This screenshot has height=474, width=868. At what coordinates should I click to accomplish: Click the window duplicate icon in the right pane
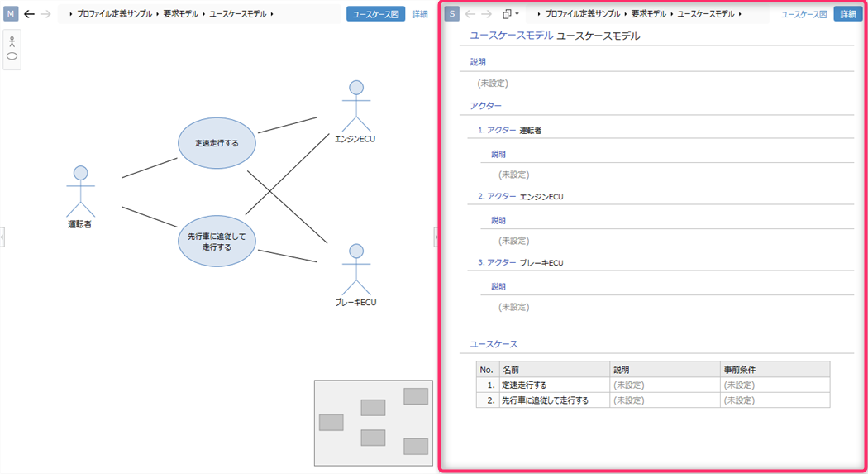(507, 14)
